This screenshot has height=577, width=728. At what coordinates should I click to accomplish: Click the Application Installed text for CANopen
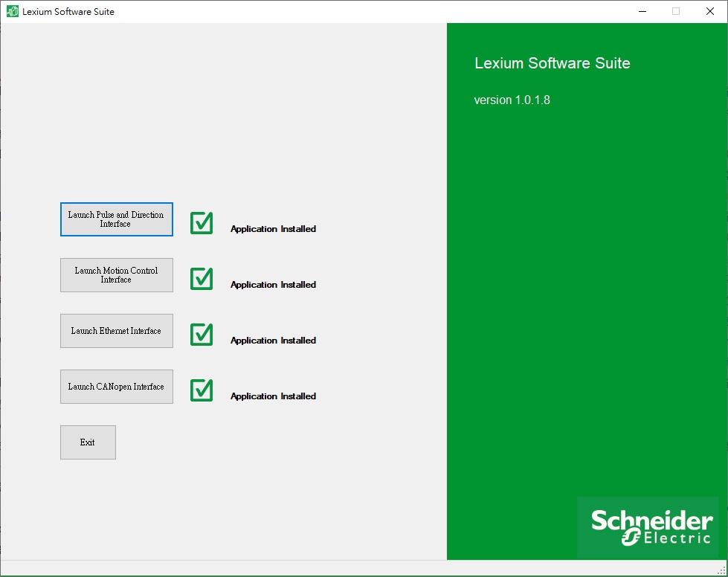pos(272,396)
